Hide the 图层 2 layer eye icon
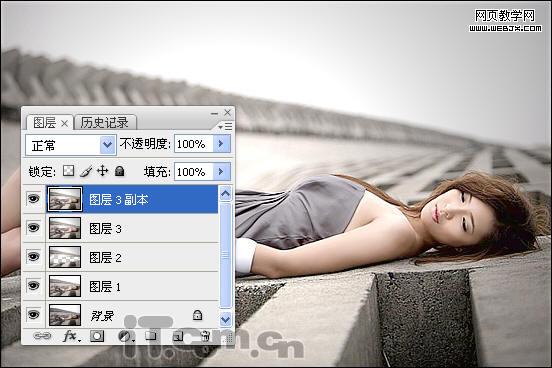552x368 pixels. 33,257
